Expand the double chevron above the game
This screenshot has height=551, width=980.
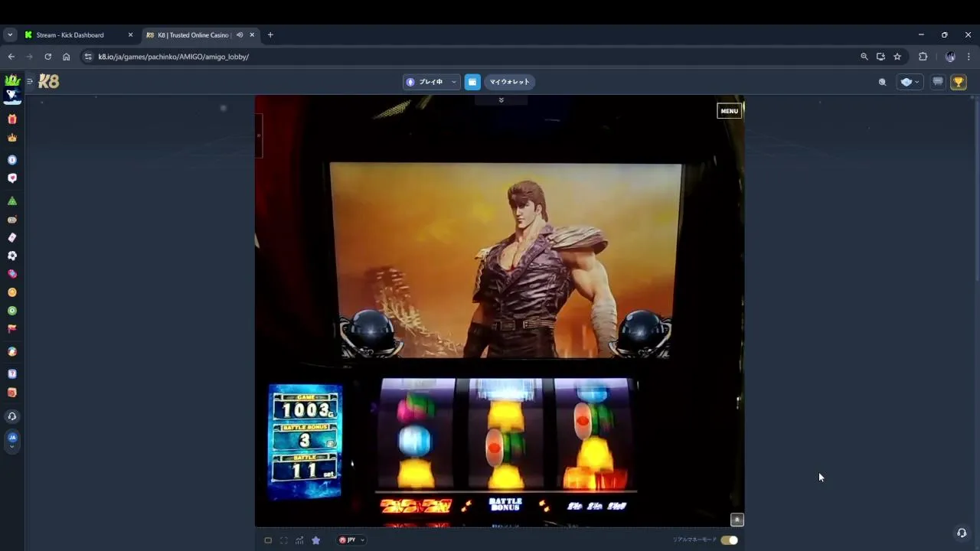[501, 100]
